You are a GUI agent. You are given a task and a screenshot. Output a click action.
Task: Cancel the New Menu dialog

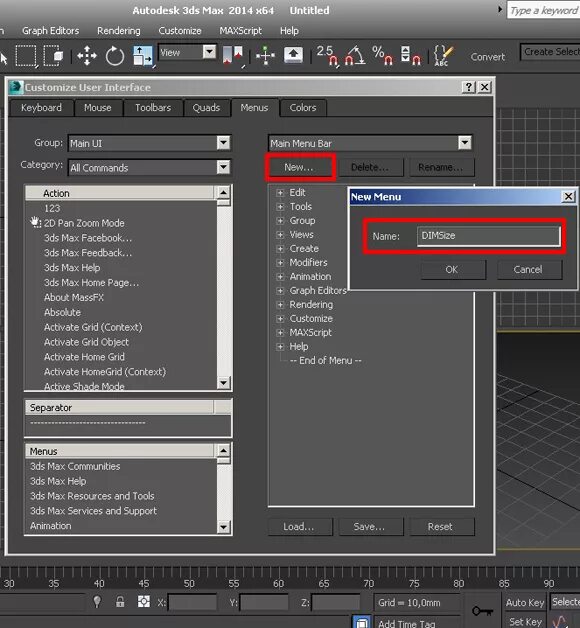(528, 270)
